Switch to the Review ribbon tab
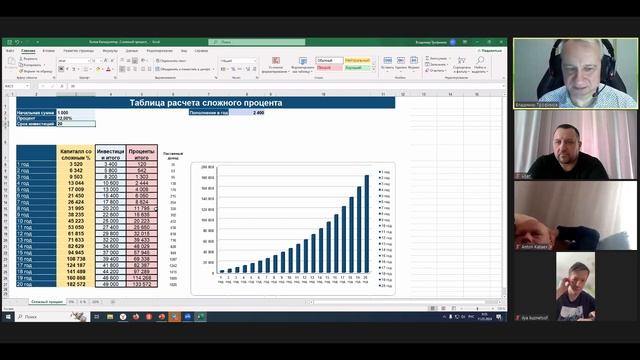This screenshot has height=360, width=640. point(160,51)
